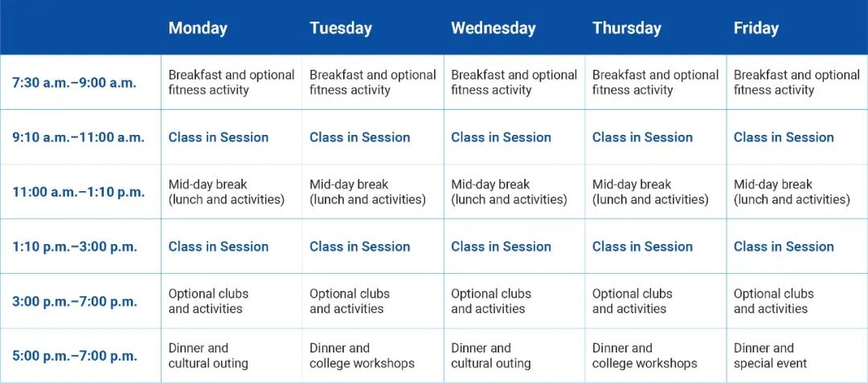This screenshot has width=868, height=383.
Task: Click Monday's Dinner and cultural outing cell
Action: pos(208,356)
